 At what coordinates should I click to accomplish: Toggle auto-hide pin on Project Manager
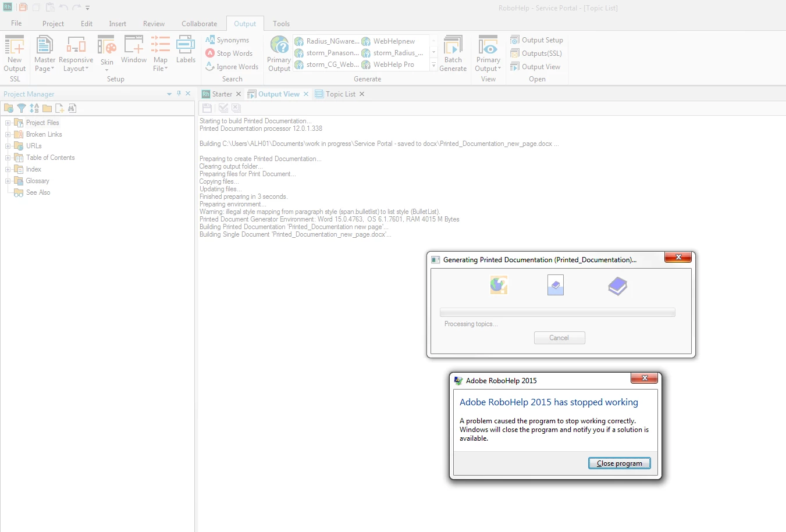[x=179, y=94]
